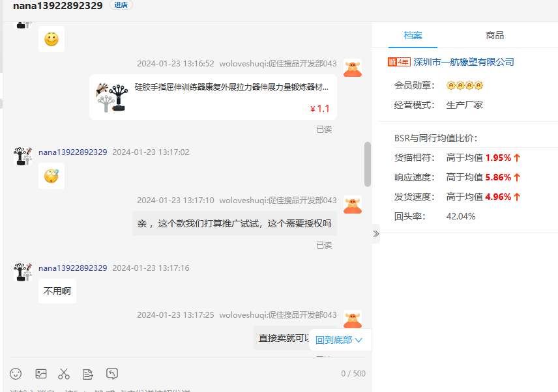Open the silicone finger trainer product card
Viewport: 558px width, 392px height.
coord(213,96)
